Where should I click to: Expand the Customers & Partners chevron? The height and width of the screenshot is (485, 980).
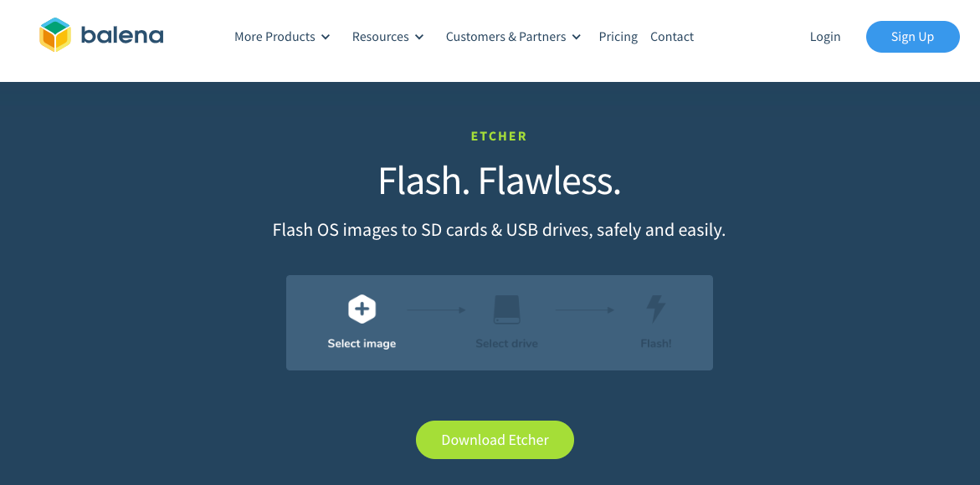pyautogui.click(x=577, y=37)
